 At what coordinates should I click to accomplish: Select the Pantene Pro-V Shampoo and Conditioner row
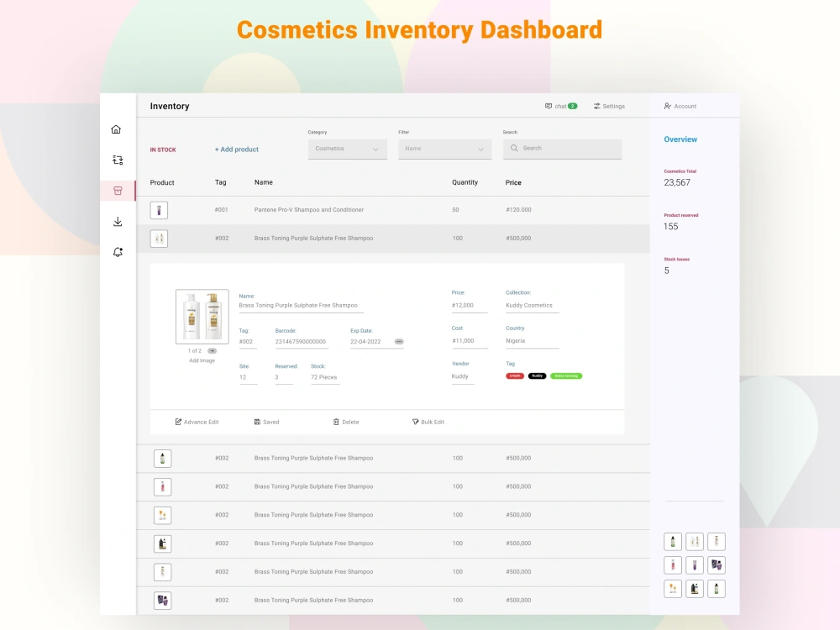pos(393,210)
